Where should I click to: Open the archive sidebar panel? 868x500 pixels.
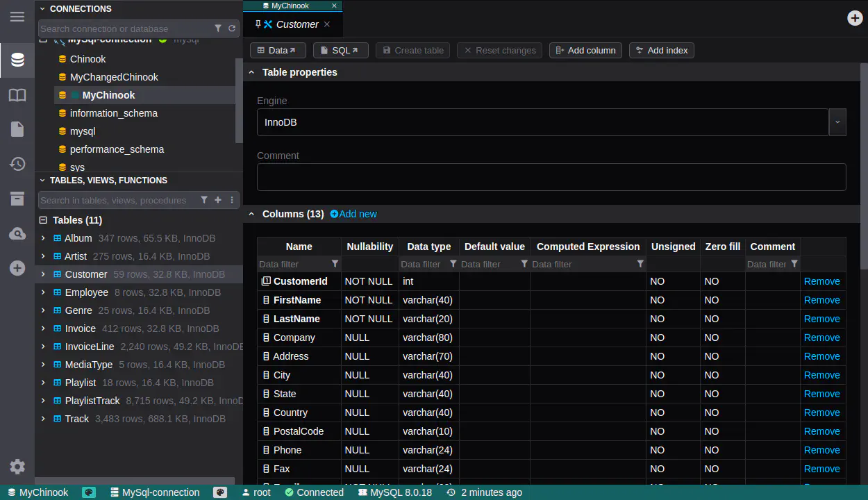click(x=17, y=199)
